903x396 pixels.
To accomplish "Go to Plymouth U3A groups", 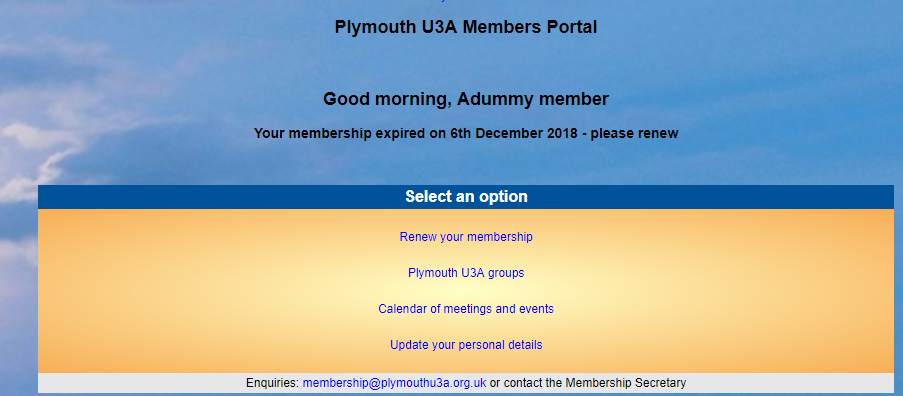I will [466, 273].
